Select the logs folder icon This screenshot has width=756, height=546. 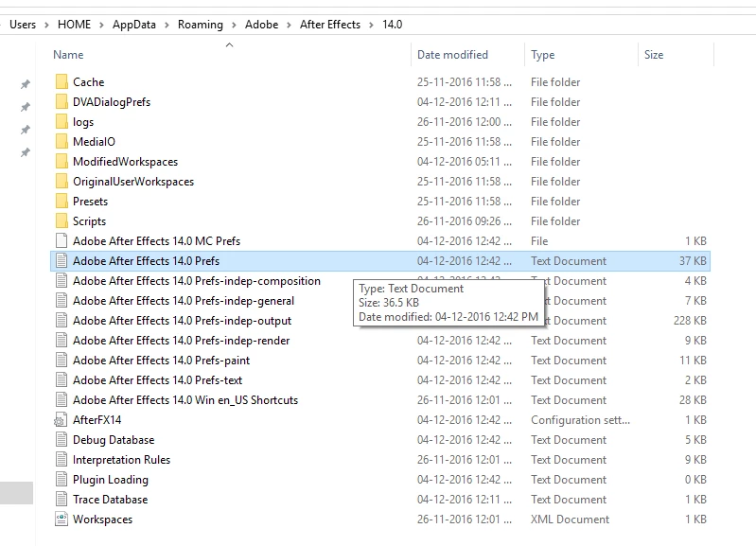click(x=62, y=121)
